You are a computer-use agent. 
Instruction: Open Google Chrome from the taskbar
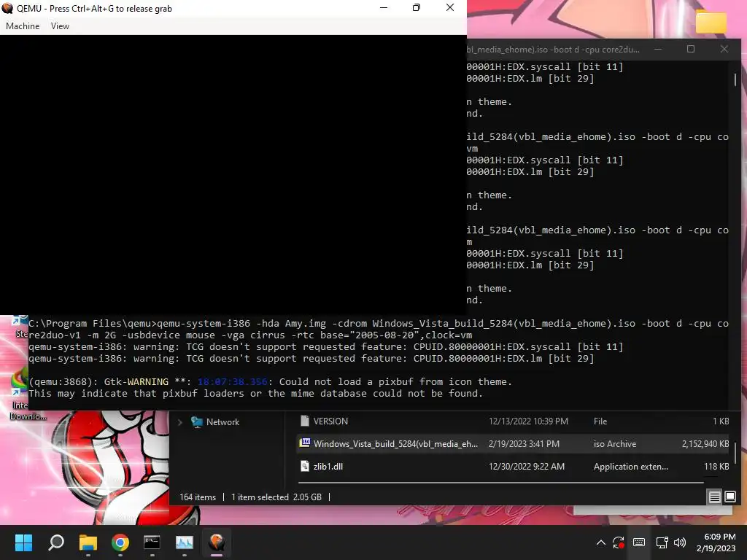[120, 542]
